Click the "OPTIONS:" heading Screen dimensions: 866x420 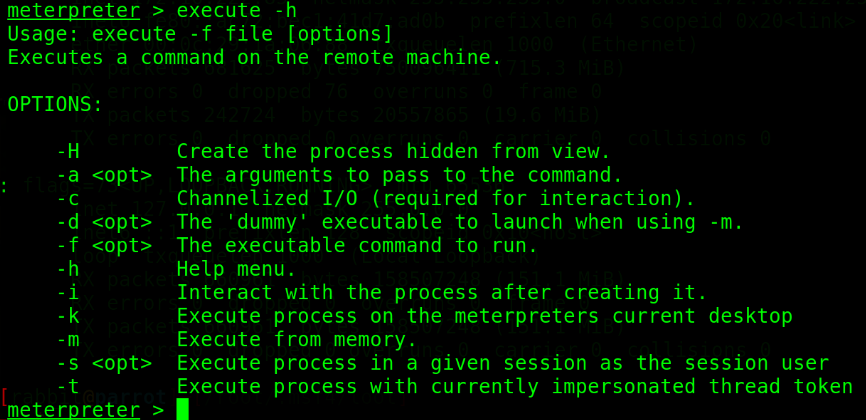pyautogui.click(x=55, y=104)
